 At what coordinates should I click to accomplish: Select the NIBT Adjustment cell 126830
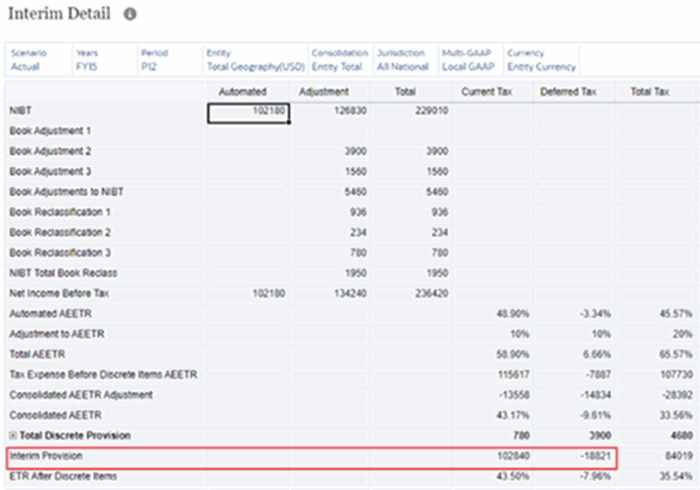point(330,111)
